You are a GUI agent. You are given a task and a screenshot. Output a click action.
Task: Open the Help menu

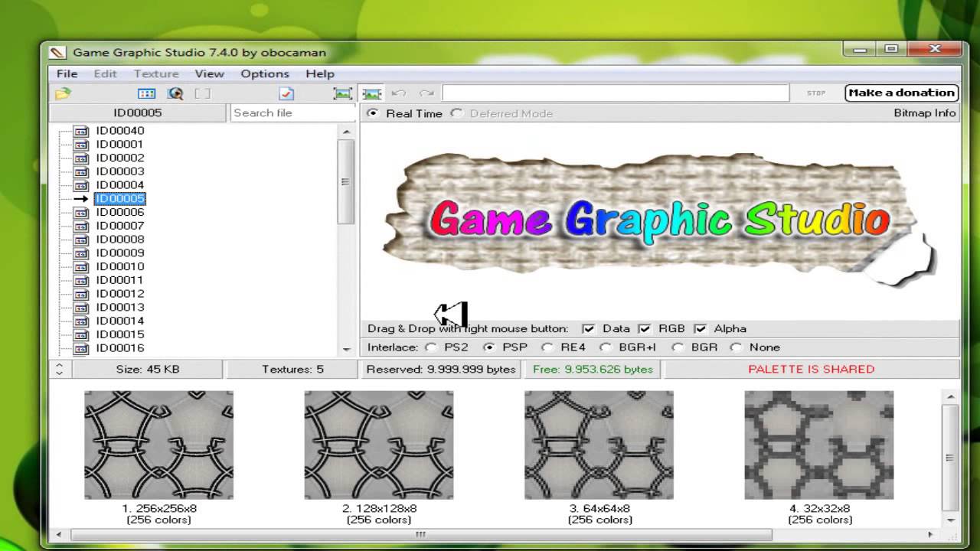click(x=320, y=73)
